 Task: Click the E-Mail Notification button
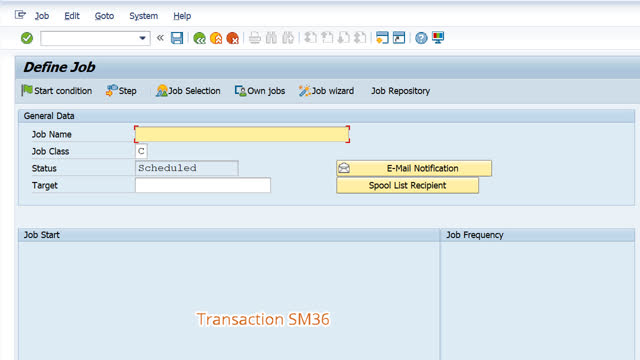pos(414,168)
